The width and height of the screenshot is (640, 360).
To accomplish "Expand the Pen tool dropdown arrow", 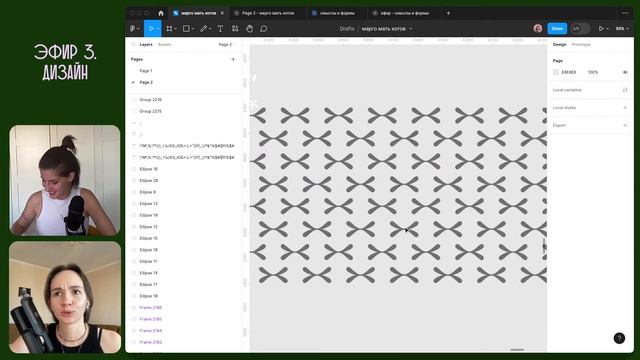I will coord(210,29).
